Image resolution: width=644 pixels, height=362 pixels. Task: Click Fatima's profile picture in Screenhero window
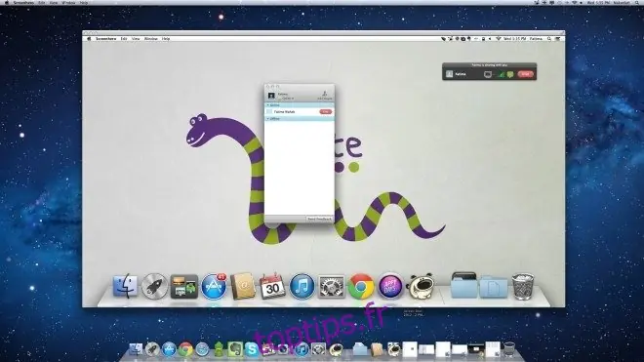(271, 96)
